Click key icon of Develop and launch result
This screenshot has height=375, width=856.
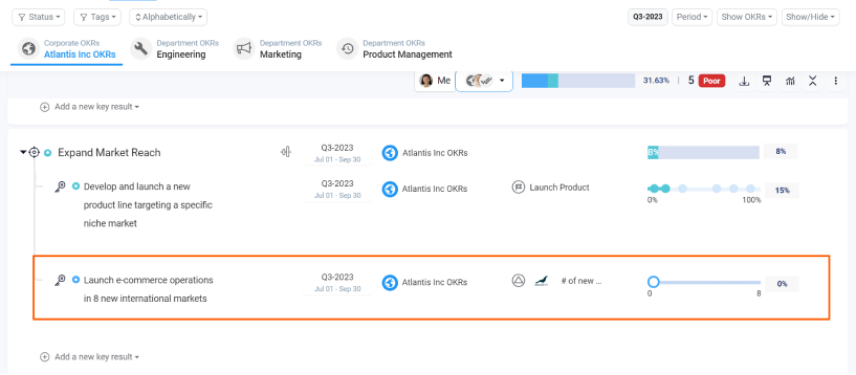pos(60,187)
